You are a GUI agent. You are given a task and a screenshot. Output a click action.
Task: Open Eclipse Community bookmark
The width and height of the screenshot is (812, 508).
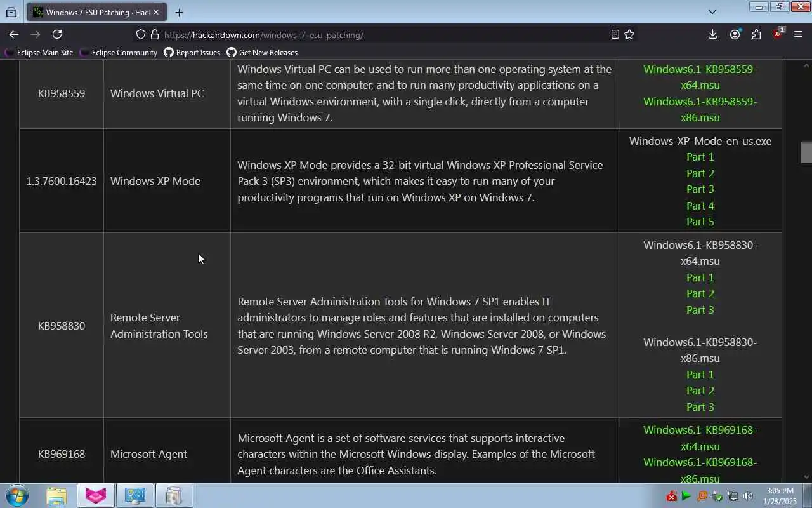119,53
